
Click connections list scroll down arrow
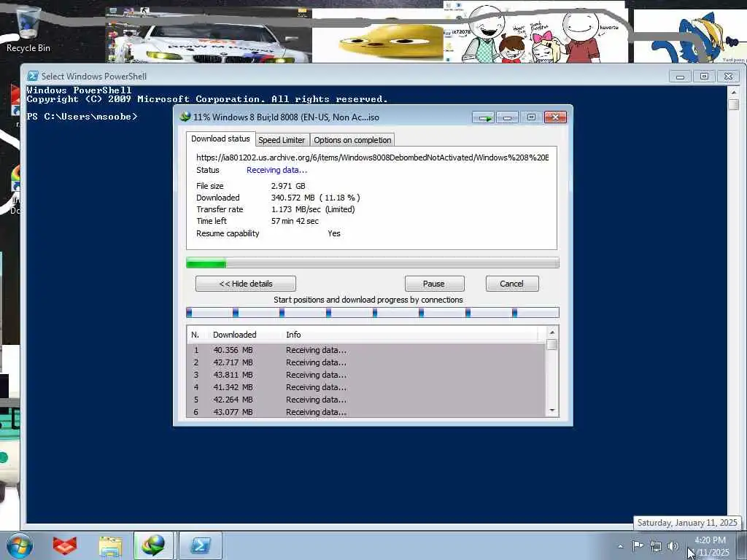[552, 411]
